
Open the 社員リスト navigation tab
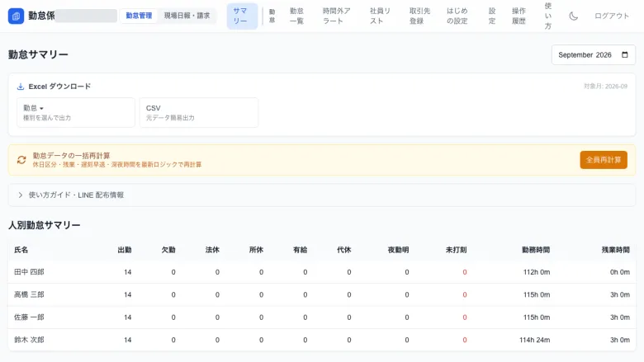tap(380, 16)
